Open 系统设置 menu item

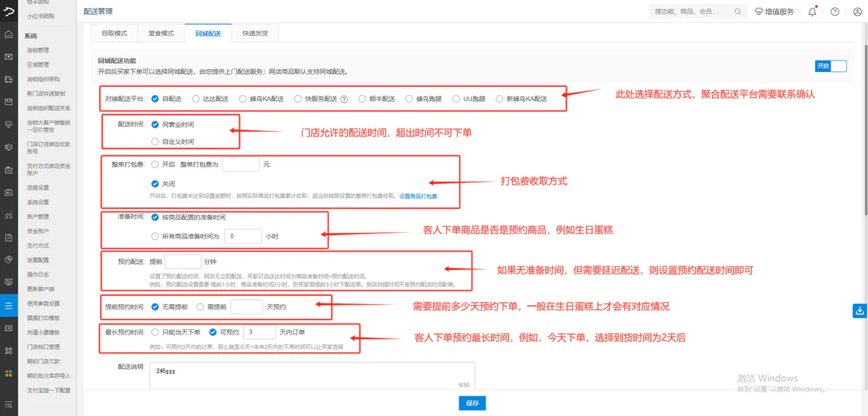click(x=38, y=202)
